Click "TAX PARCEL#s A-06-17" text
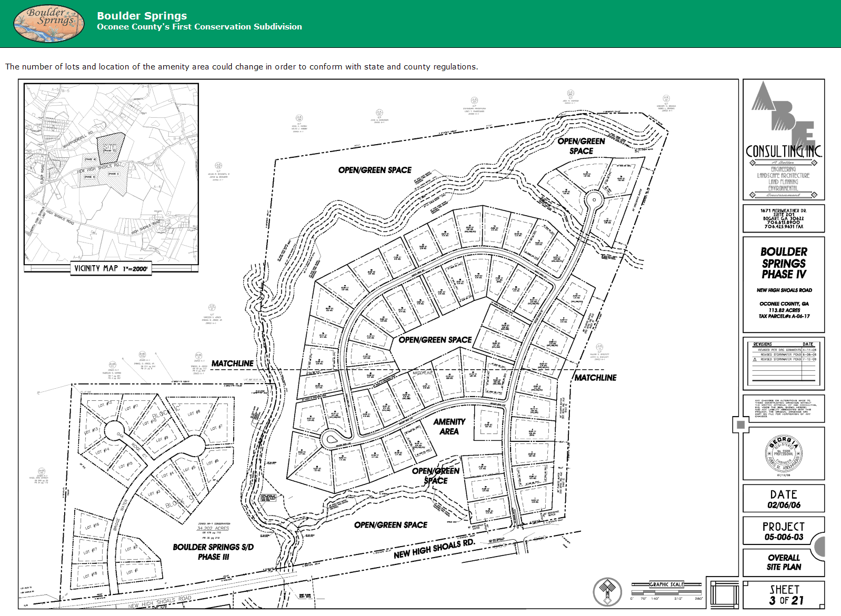This screenshot has width=841, height=616. tap(784, 316)
